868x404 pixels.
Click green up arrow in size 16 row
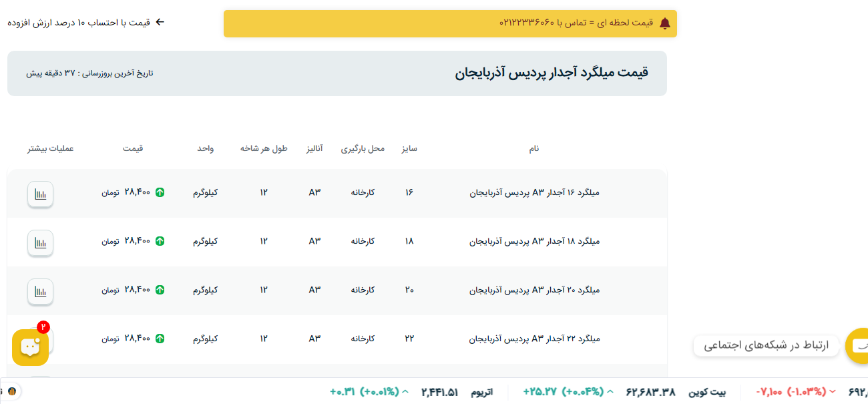[x=160, y=192]
